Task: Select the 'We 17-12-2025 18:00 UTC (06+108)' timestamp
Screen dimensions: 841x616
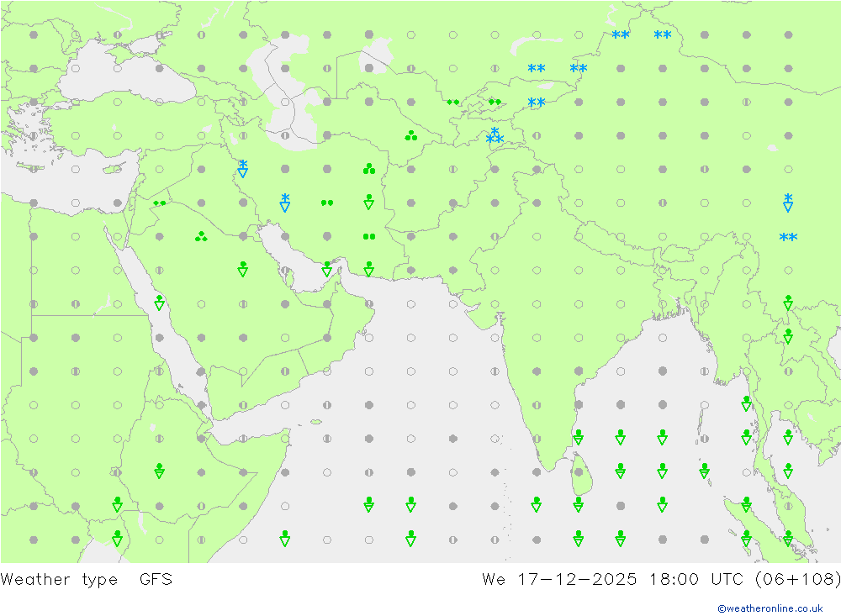Action: (661, 580)
